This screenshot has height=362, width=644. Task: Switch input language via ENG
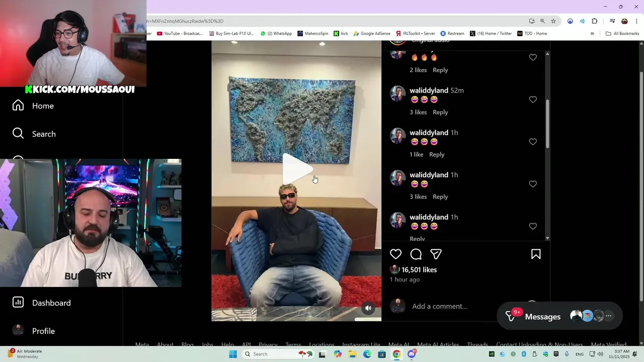pyautogui.click(x=580, y=354)
